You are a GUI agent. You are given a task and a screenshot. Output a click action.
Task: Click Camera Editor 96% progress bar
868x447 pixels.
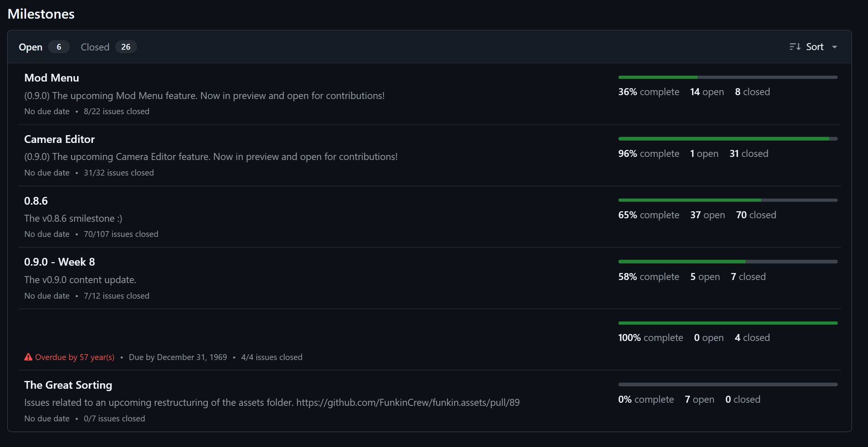pyautogui.click(x=728, y=139)
